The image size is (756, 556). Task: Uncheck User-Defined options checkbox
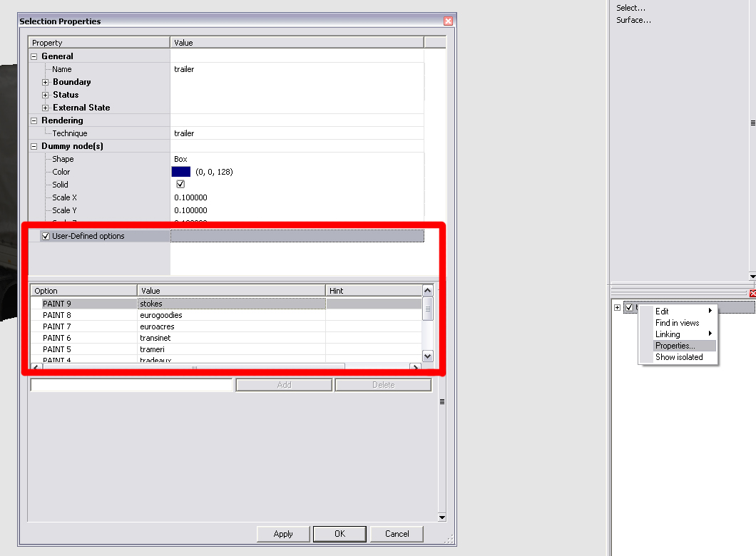pos(46,236)
